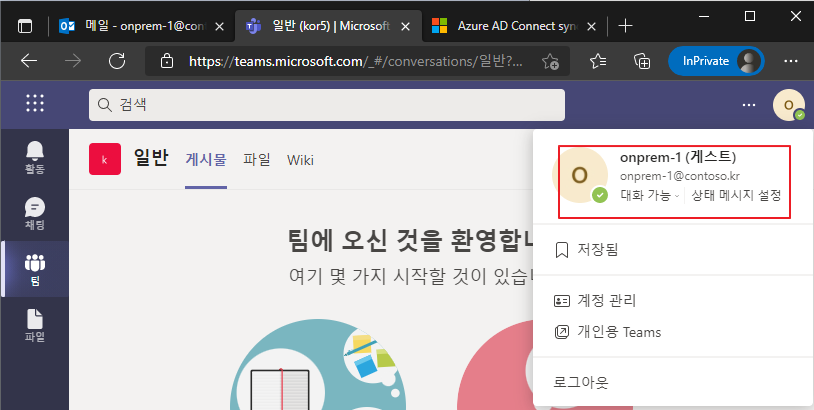Open 개인용 Teams menu entry
The width and height of the screenshot is (814, 410).
[673, 332]
